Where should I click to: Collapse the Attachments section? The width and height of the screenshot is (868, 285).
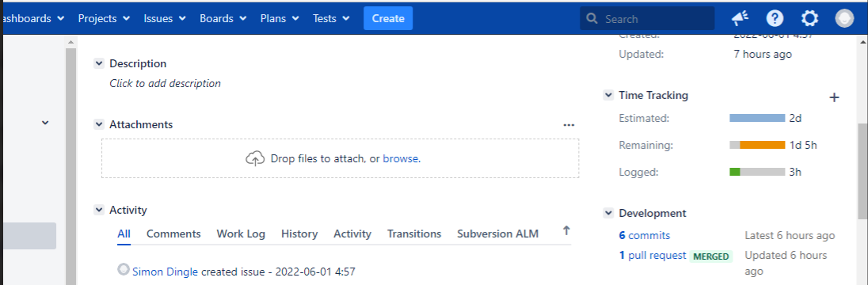click(x=99, y=124)
